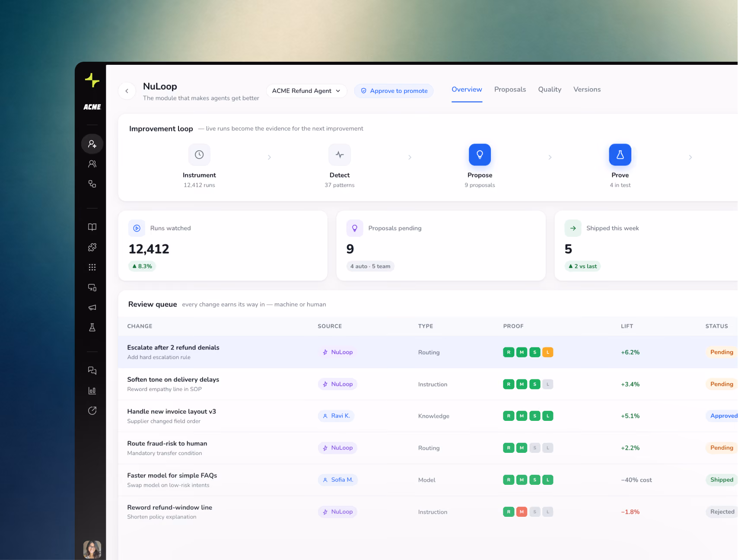Click NuLoop source tag for Escalate row
The image size is (738, 560).
(x=337, y=352)
